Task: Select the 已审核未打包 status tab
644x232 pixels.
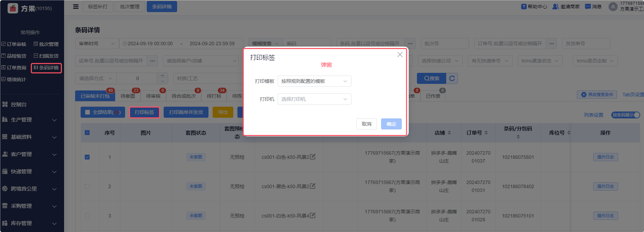Action: tap(95, 96)
